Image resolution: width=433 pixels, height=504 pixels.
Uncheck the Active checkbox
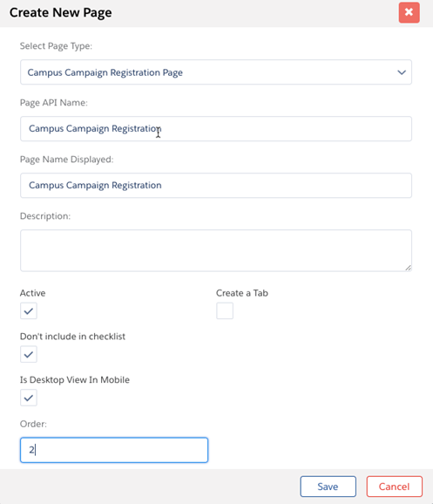coord(29,310)
